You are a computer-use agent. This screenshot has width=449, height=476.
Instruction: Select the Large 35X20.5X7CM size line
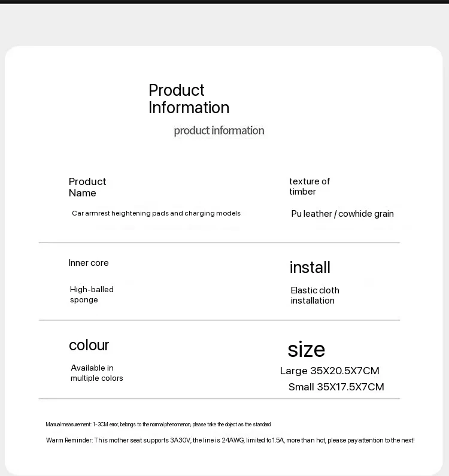329,371
